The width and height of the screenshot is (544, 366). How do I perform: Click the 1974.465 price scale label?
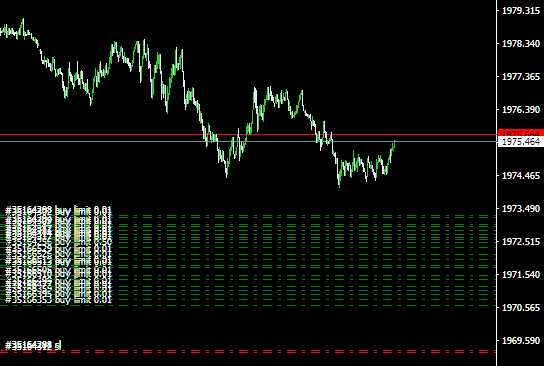pyautogui.click(x=521, y=176)
